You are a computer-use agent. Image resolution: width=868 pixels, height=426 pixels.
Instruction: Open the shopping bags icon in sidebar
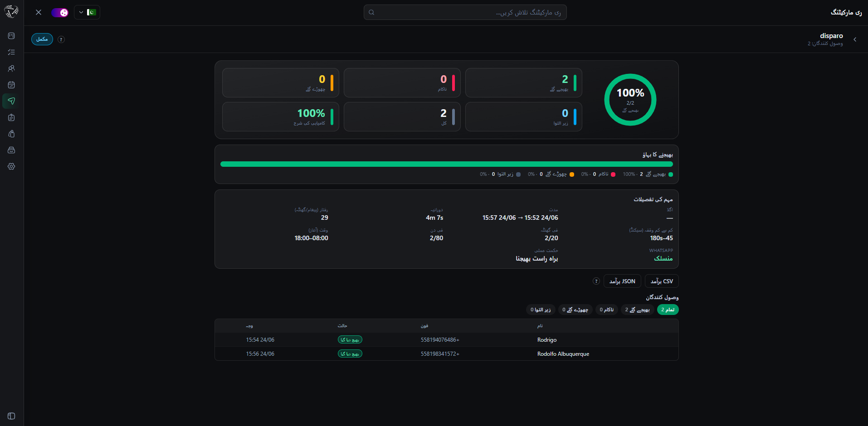pyautogui.click(x=11, y=134)
